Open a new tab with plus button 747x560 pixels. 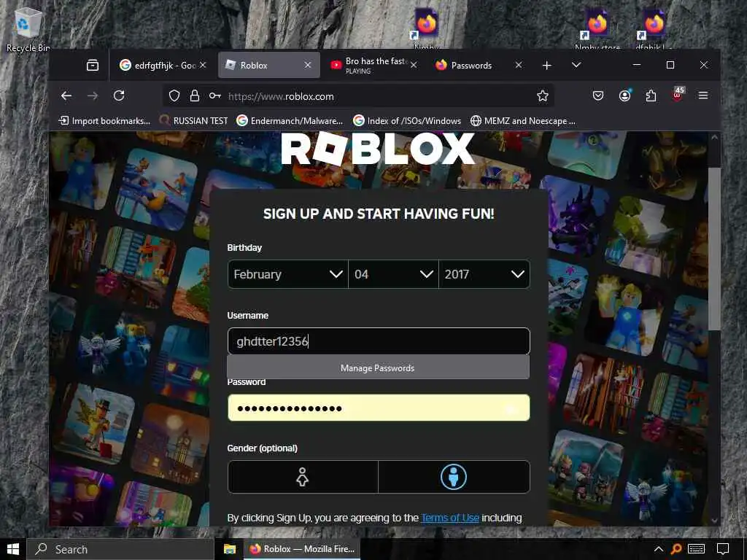(x=547, y=65)
